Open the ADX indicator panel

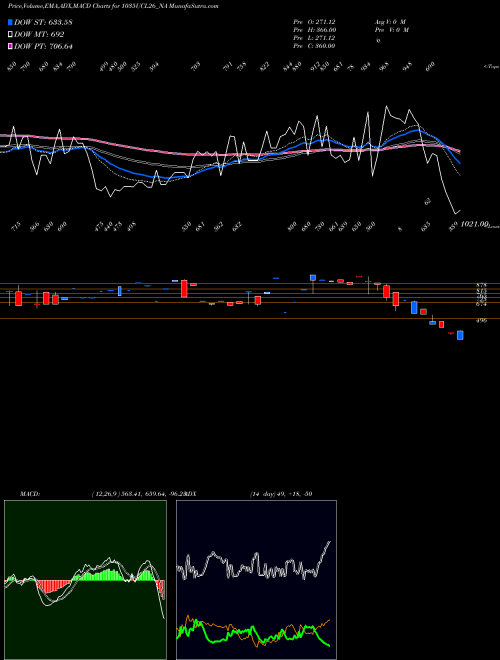[256, 580]
